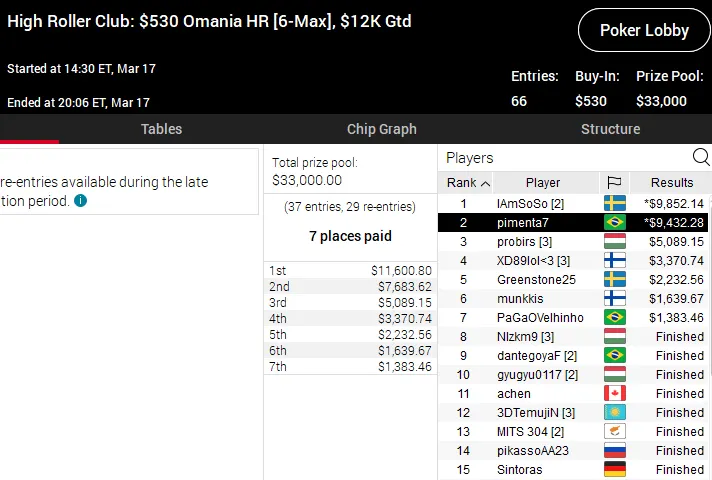
Task: Open the Chip Graph tab
Action: pos(381,129)
